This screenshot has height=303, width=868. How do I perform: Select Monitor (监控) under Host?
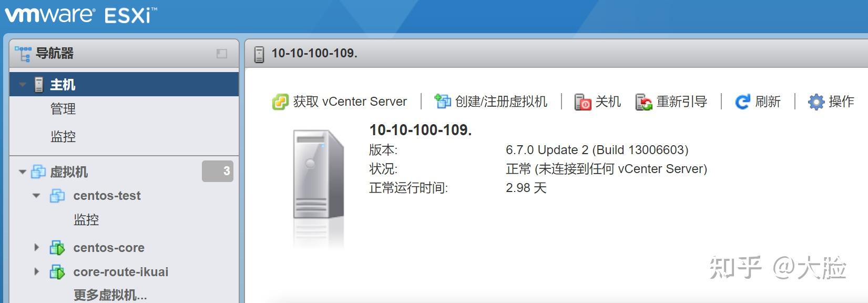pyautogui.click(x=63, y=137)
